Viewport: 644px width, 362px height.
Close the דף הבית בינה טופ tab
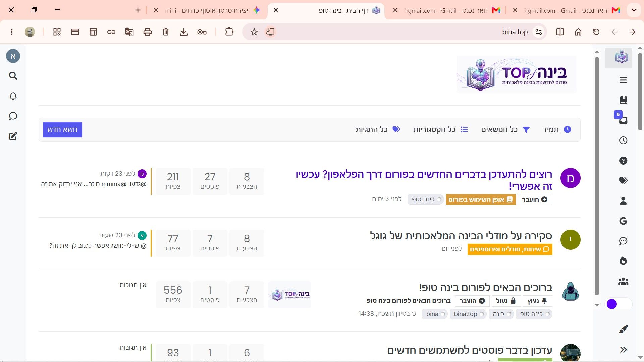point(276,10)
